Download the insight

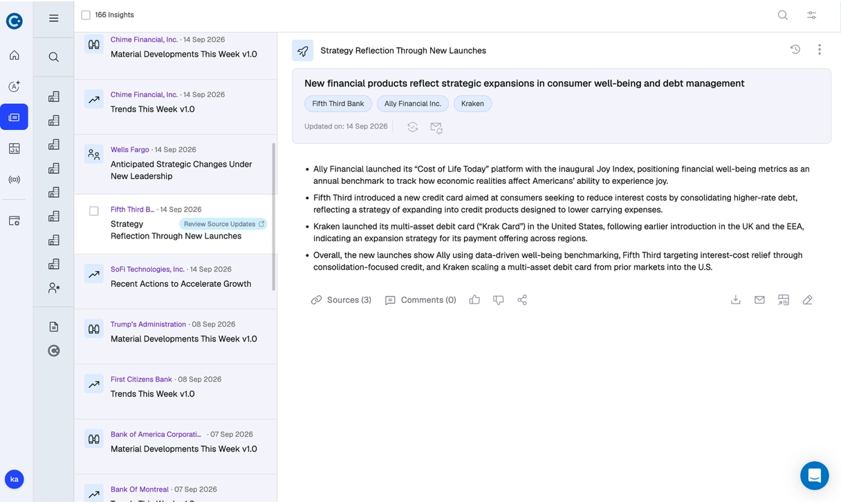[736, 300]
